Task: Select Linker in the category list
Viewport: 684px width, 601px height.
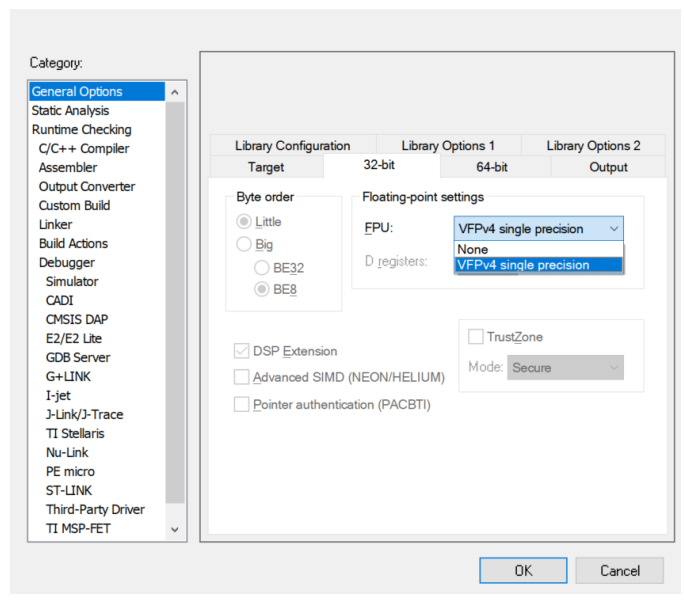Action: 55,225
